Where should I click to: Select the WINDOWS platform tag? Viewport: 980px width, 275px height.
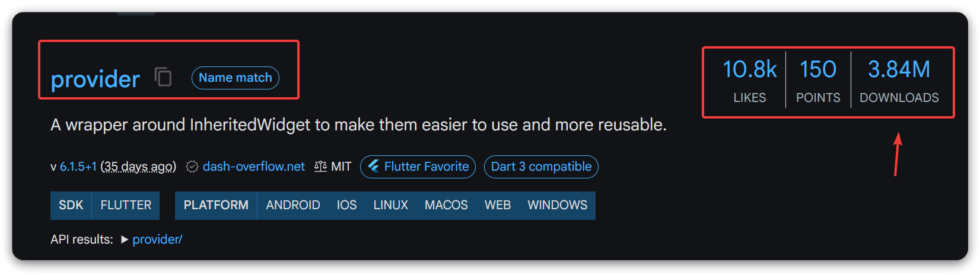click(557, 205)
